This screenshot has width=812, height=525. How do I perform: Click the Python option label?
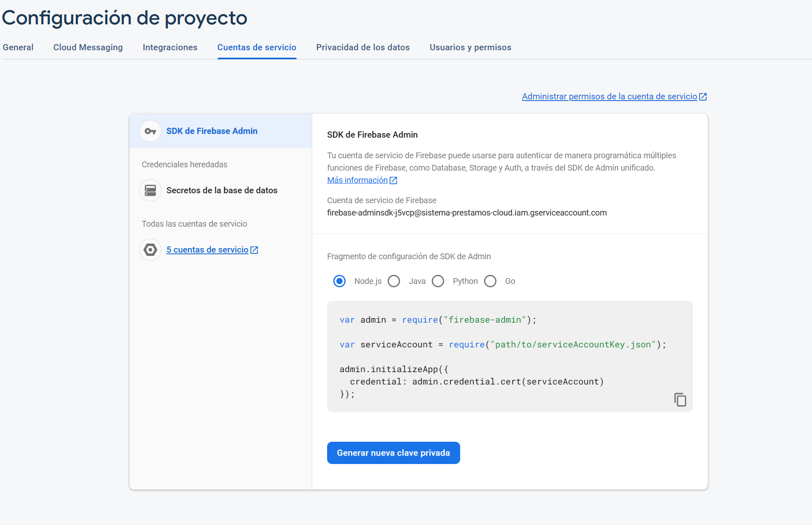click(466, 281)
